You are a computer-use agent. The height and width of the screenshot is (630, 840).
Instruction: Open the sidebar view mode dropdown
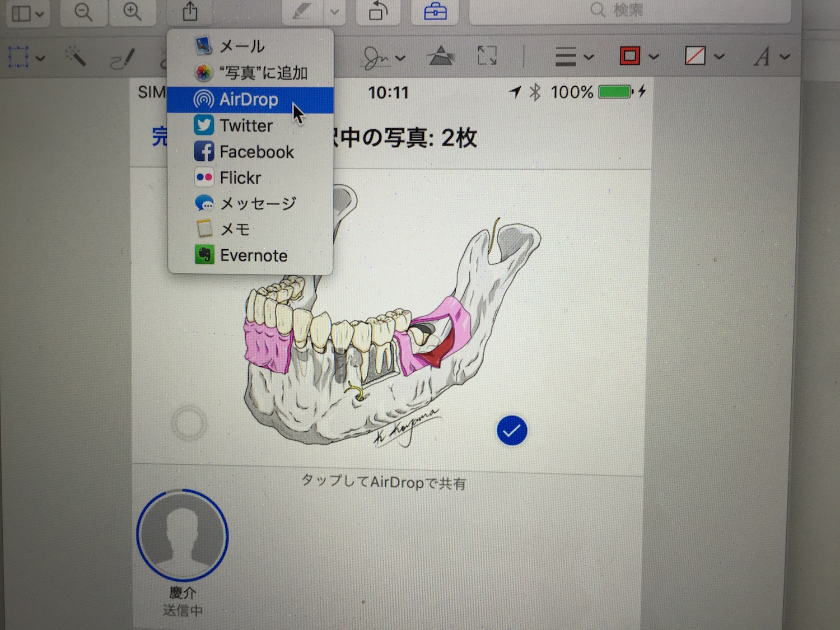click(x=27, y=13)
